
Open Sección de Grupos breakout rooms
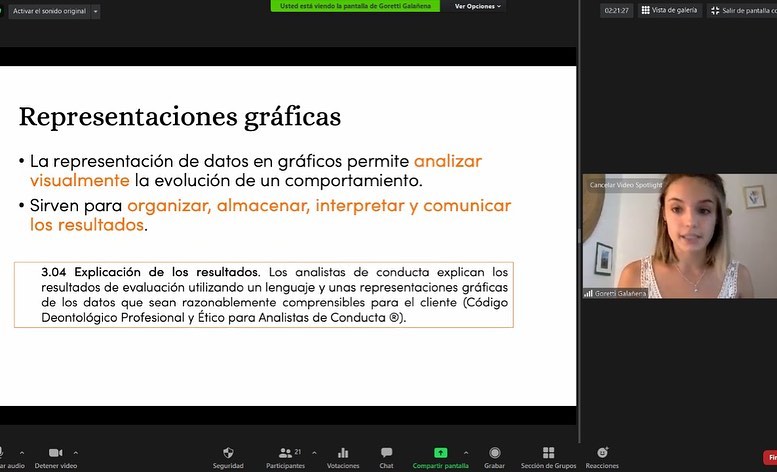(548, 454)
